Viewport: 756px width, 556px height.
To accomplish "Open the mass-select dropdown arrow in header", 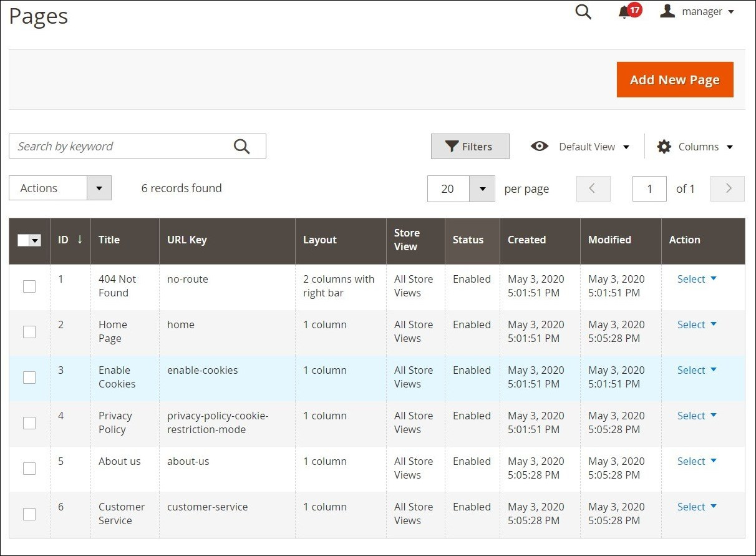I will click(35, 240).
